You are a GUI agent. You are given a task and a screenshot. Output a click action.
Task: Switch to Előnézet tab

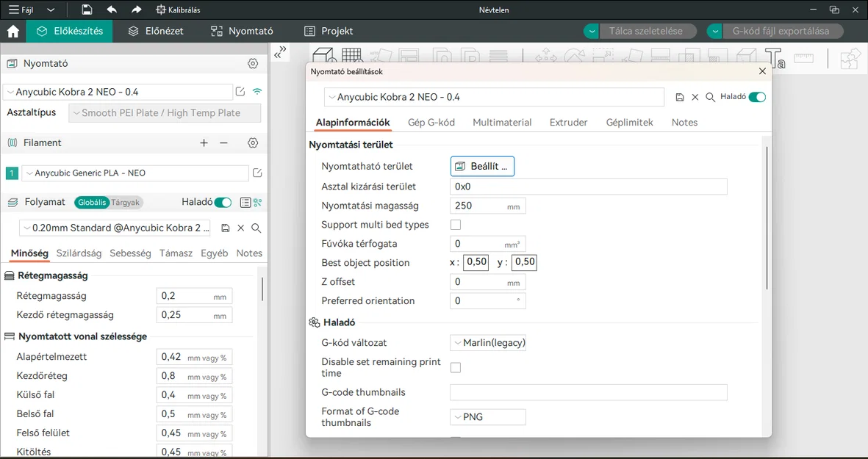[156, 32]
